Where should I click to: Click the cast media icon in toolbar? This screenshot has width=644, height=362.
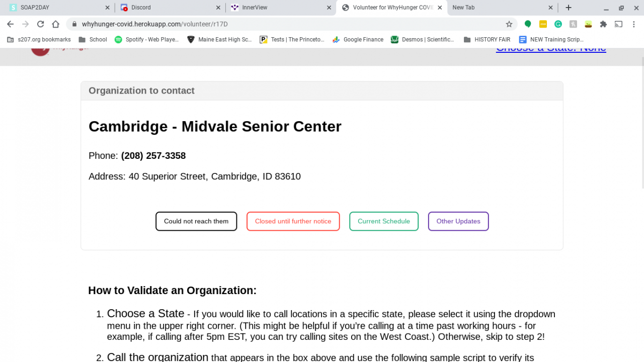618,24
